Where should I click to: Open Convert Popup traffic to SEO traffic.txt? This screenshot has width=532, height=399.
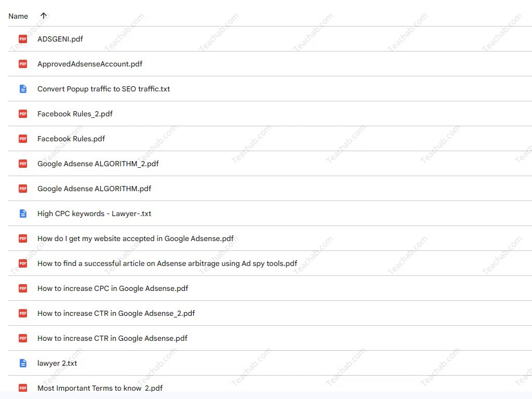click(103, 89)
